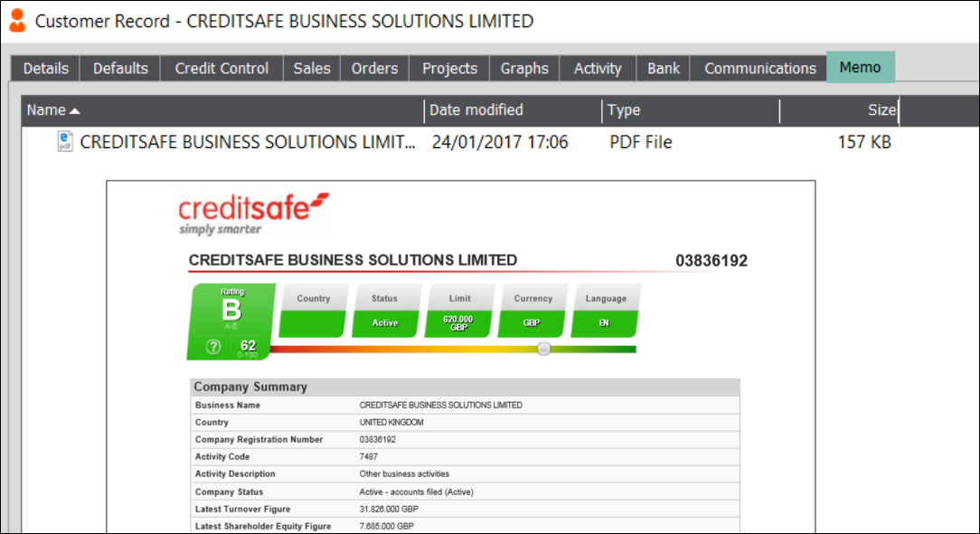
Task: Open the Communications tab
Action: (x=760, y=68)
